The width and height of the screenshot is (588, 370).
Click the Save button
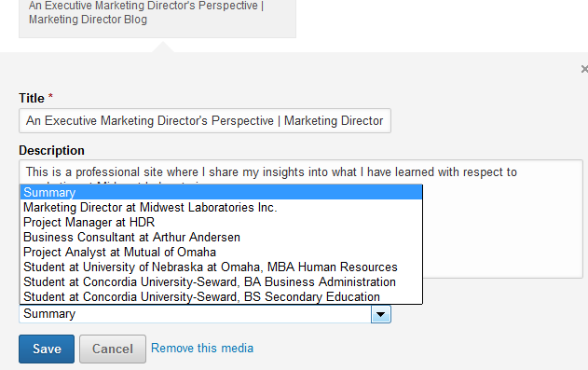coord(47,349)
